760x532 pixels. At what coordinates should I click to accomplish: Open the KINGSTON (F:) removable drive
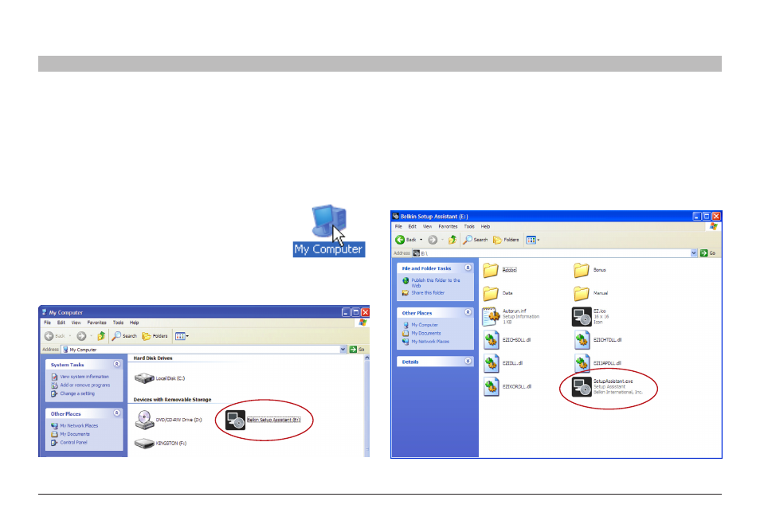pyautogui.click(x=160, y=443)
